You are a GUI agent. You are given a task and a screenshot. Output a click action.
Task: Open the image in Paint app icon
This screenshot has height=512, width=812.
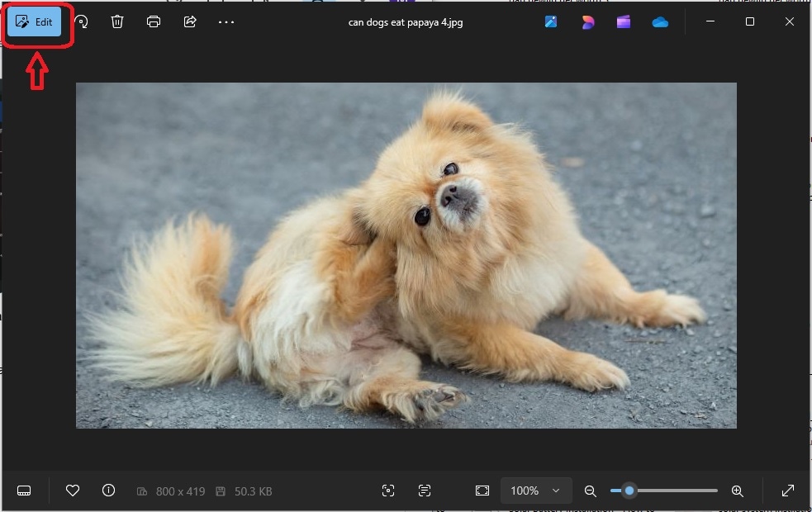(552, 22)
